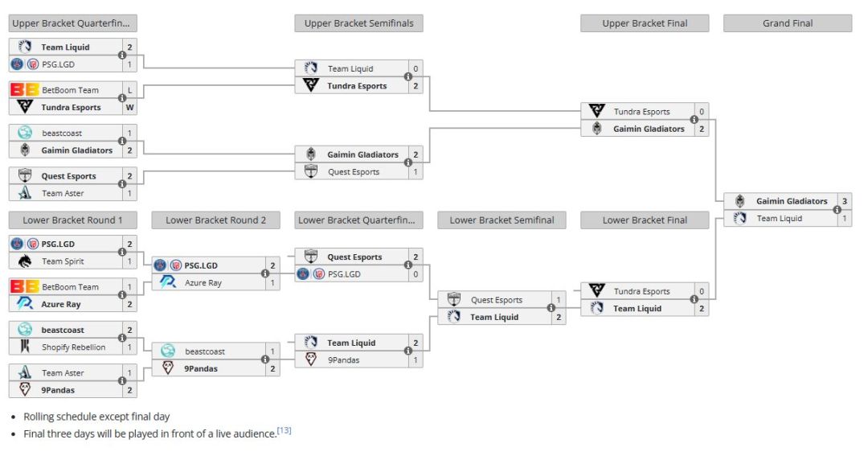The width and height of the screenshot is (868, 456).
Task: Click the Shopify Rebellion logo
Action: point(25,347)
